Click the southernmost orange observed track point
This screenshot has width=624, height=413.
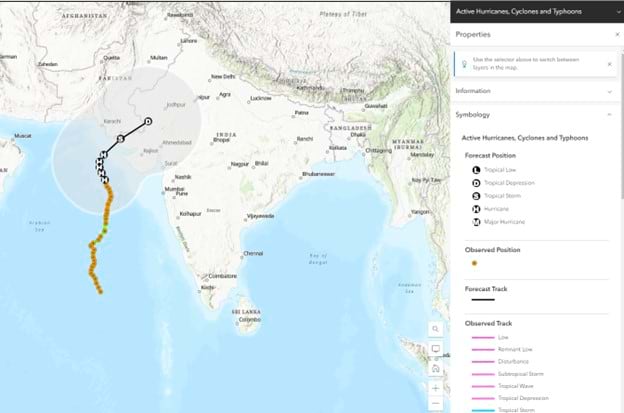(100, 292)
